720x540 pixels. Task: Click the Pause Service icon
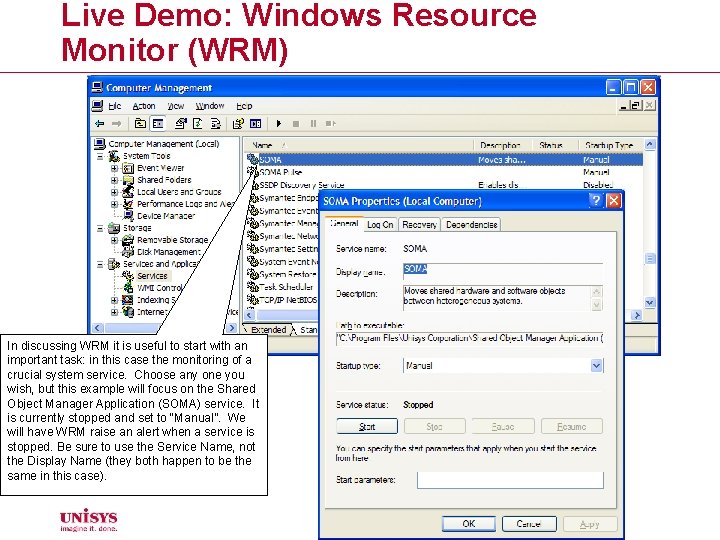313,124
